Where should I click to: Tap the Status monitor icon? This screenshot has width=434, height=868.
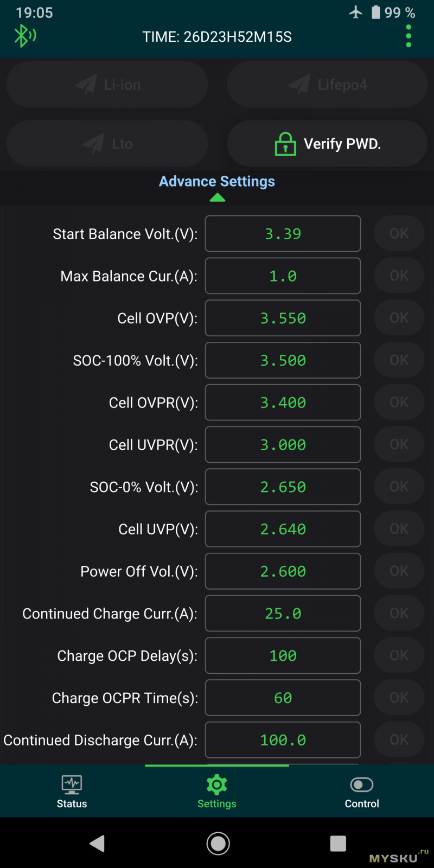pos(72,784)
